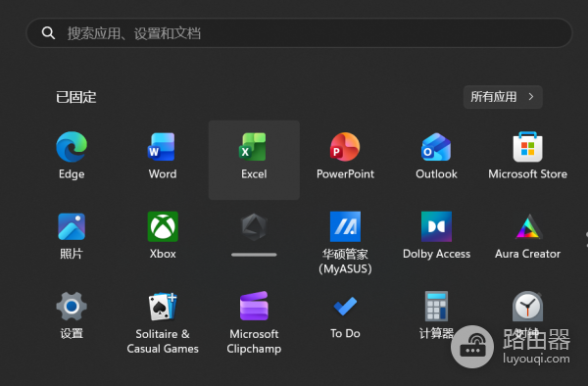Open 设置 (Settings) gear app
This screenshot has width=588, height=386.
[72, 315]
